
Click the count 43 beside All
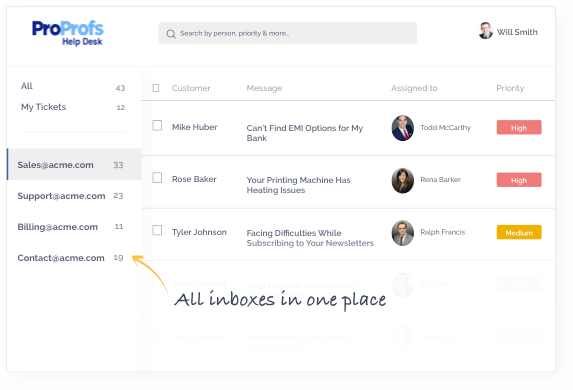pyautogui.click(x=120, y=88)
